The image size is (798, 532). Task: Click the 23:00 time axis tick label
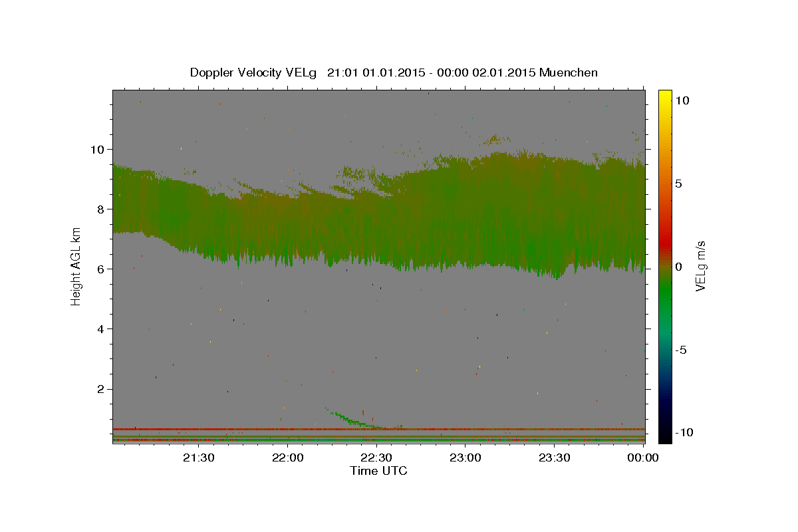(x=465, y=457)
